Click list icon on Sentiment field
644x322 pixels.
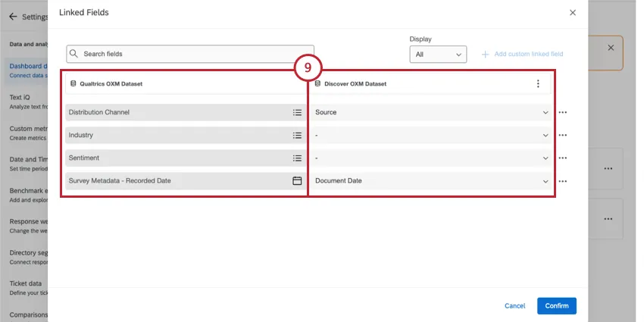tap(297, 158)
